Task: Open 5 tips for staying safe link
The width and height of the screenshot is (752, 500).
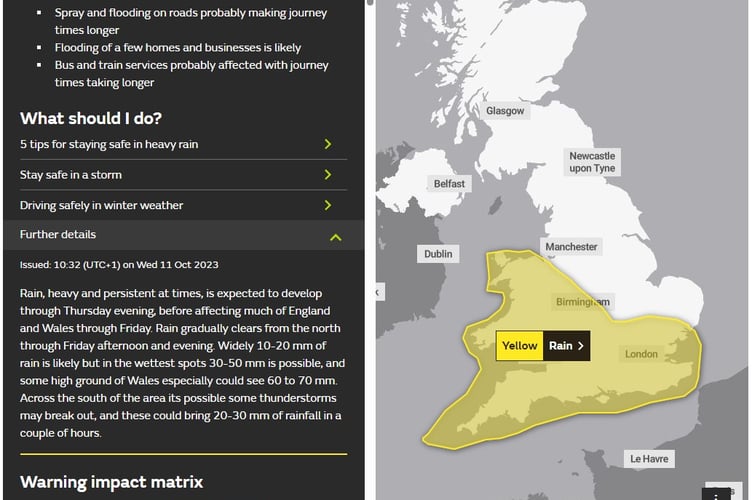Action: pos(109,144)
